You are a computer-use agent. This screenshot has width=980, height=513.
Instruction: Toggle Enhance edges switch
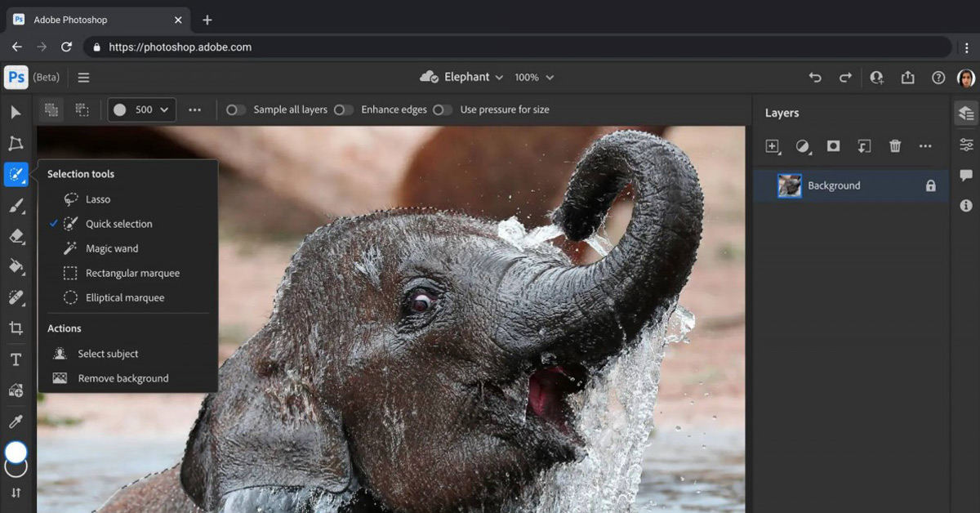[x=344, y=109]
